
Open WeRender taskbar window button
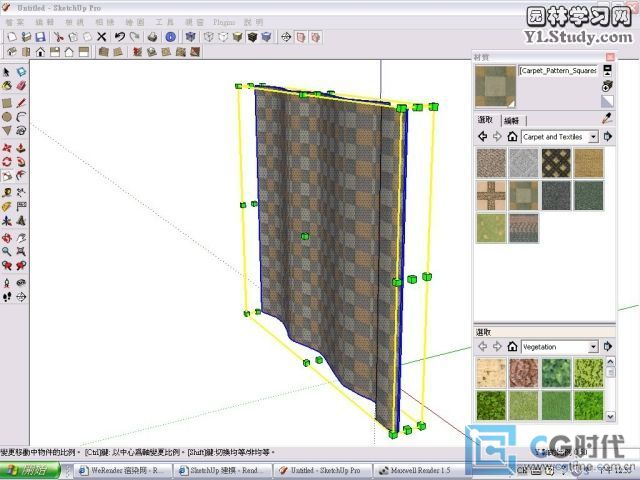click(x=122, y=471)
